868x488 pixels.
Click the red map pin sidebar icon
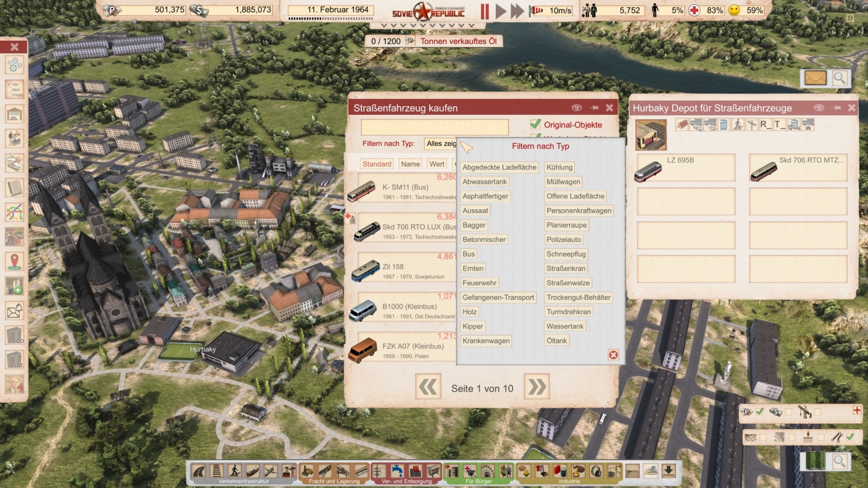click(15, 261)
